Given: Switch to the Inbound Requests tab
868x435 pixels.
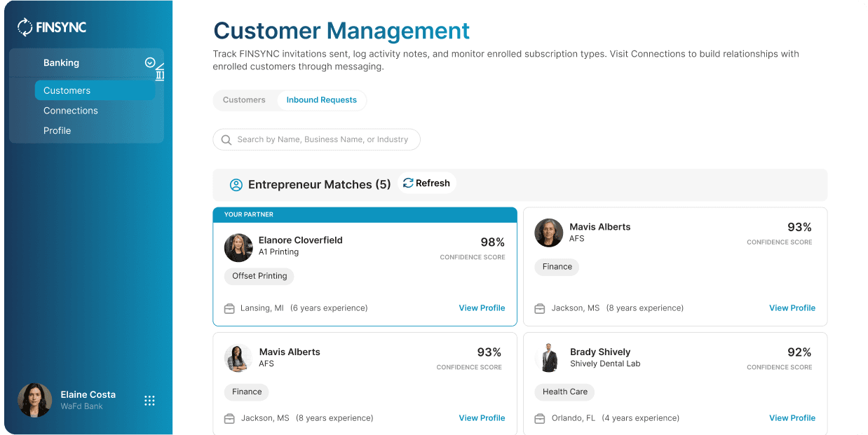Looking at the screenshot, I should click(321, 100).
